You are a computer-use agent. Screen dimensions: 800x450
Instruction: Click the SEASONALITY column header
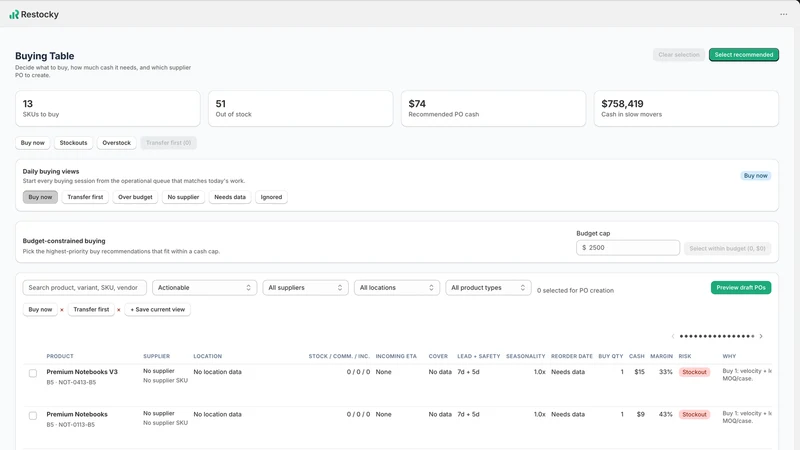click(x=526, y=356)
